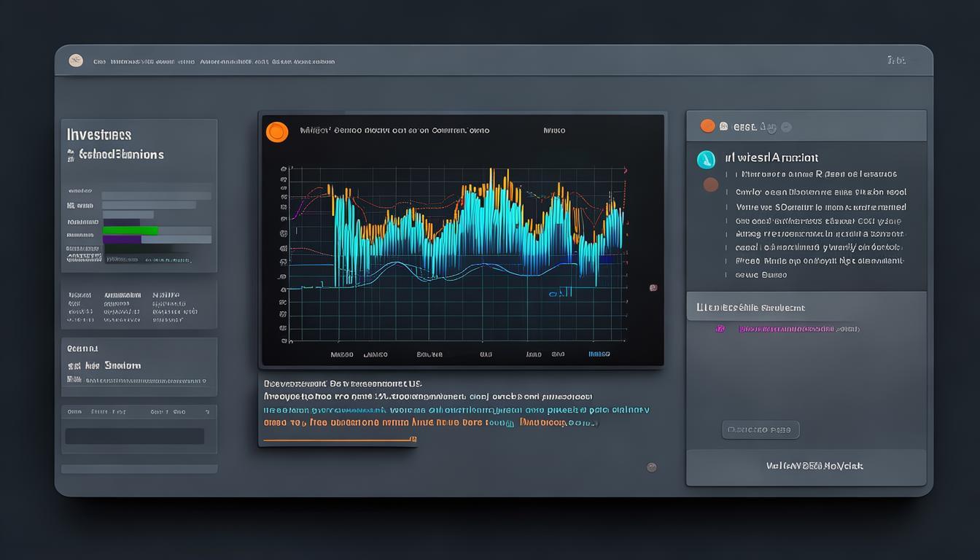Click the small magenta icon in the right panel
980x560 pixels.
click(720, 329)
